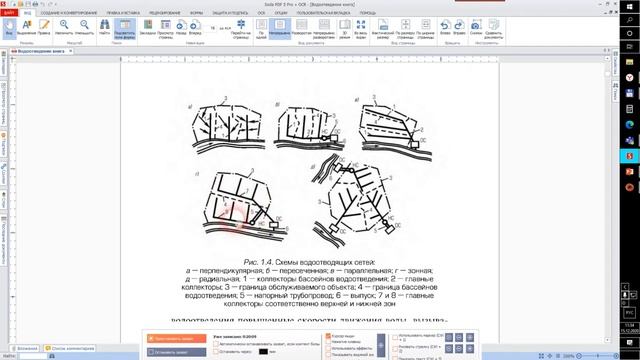Open Windows Start menu

tap(629, 7)
